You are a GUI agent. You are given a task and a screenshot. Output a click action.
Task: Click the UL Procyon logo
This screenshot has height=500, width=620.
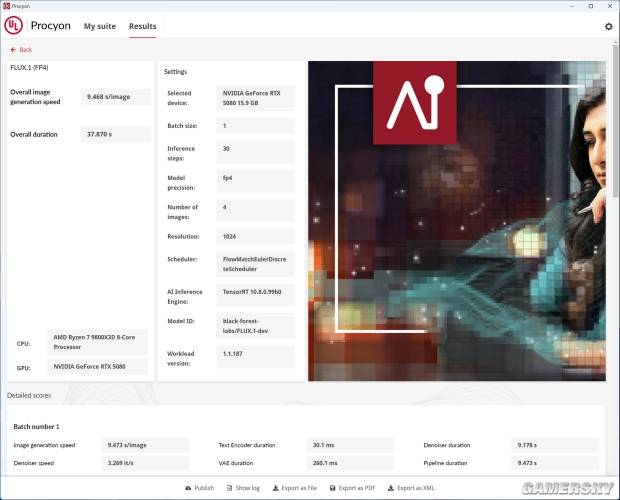pos(13,26)
